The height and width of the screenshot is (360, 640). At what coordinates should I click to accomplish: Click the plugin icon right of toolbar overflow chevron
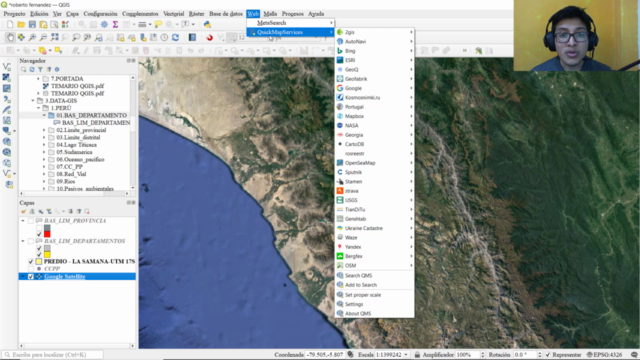[x=478, y=51]
